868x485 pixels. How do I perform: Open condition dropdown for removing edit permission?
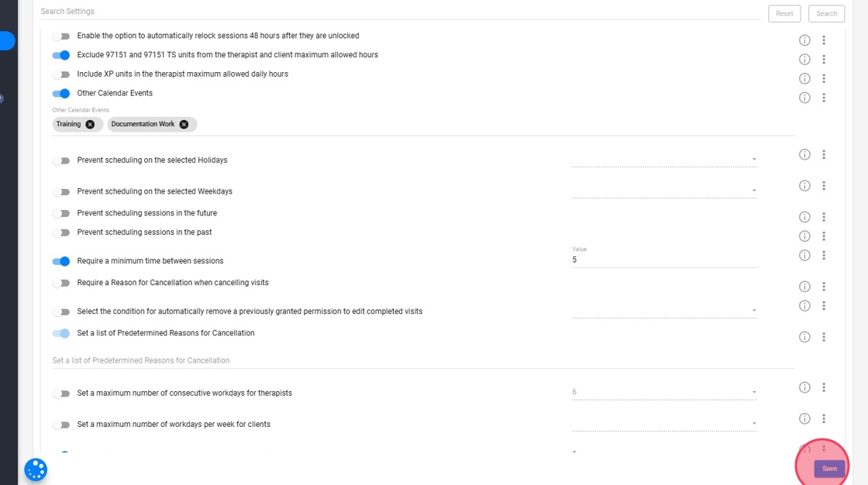(x=664, y=311)
